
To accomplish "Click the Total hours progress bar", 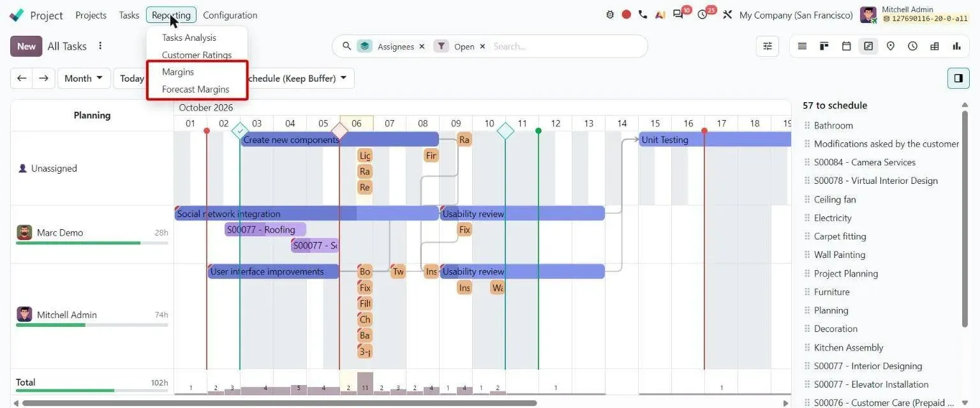I will [92, 391].
